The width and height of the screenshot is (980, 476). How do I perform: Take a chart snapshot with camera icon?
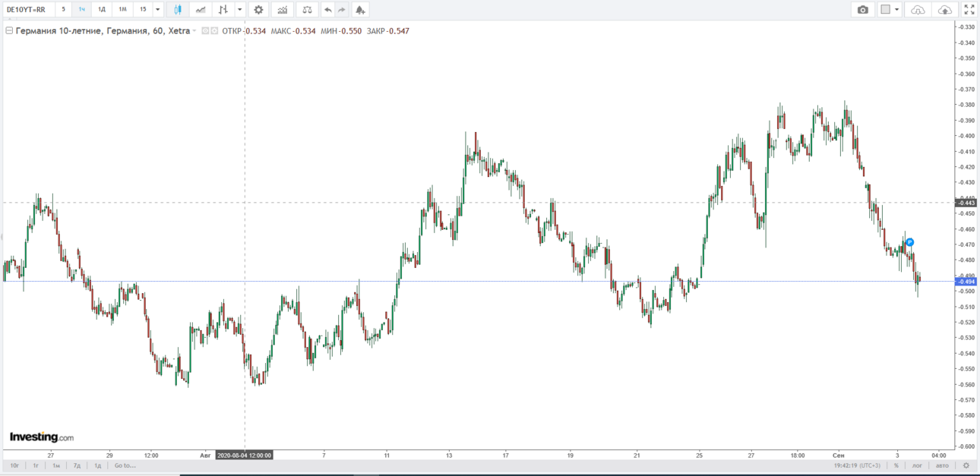(x=862, y=10)
